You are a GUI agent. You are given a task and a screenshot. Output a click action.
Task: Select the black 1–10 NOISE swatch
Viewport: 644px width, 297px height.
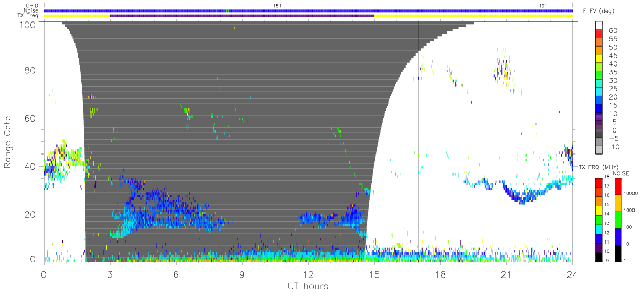pyautogui.click(x=617, y=254)
